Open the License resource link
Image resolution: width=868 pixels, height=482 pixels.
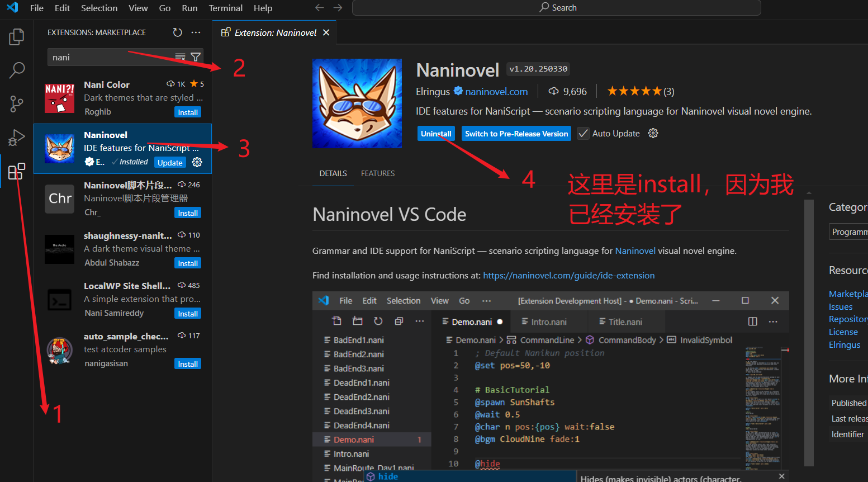(x=843, y=332)
